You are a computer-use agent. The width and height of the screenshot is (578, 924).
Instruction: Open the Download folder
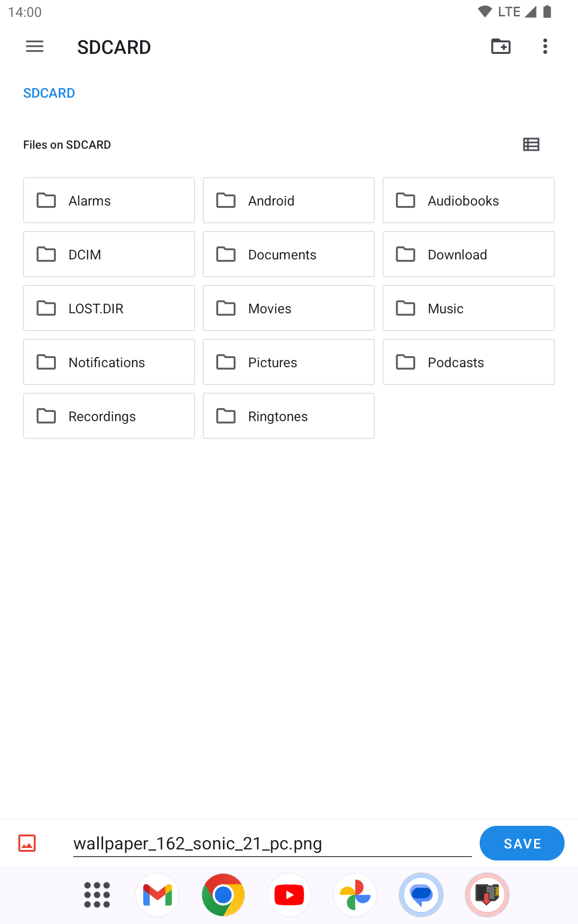click(x=468, y=255)
